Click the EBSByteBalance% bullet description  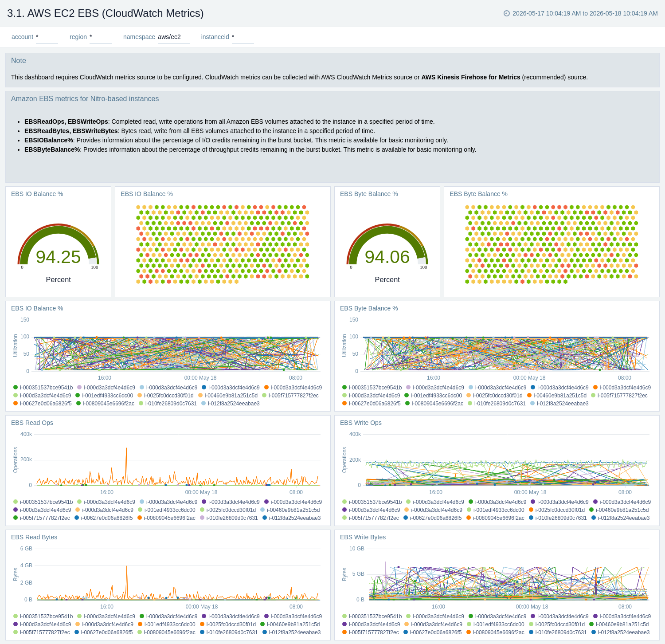point(250,149)
